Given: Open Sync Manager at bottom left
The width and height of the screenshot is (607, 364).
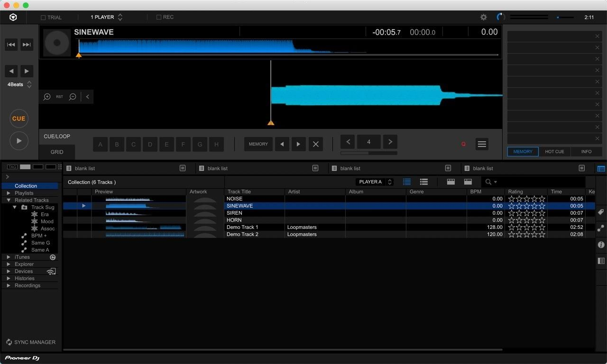Looking at the screenshot, I should pos(31,342).
